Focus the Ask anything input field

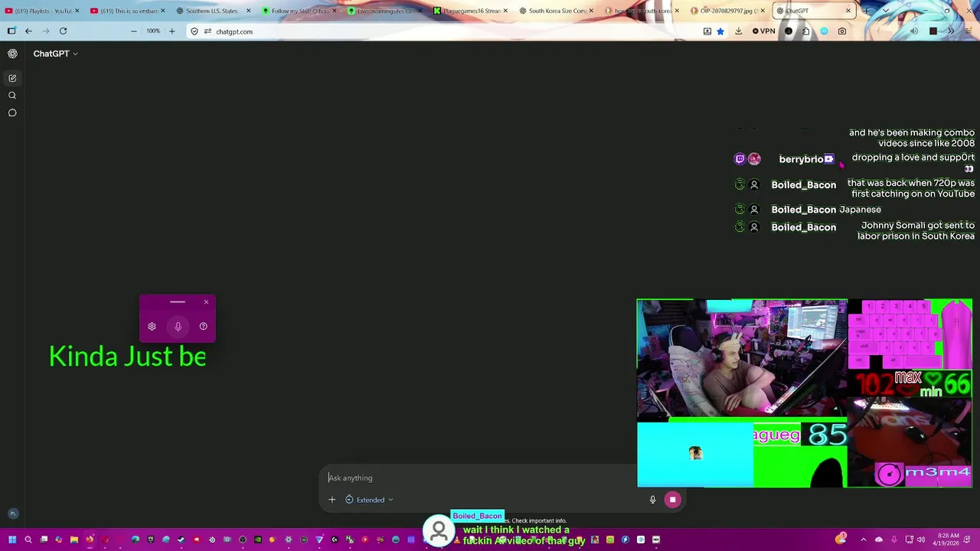click(x=479, y=478)
